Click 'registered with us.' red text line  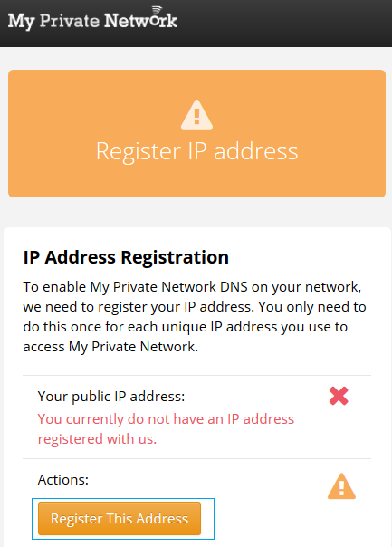pos(97,439)
